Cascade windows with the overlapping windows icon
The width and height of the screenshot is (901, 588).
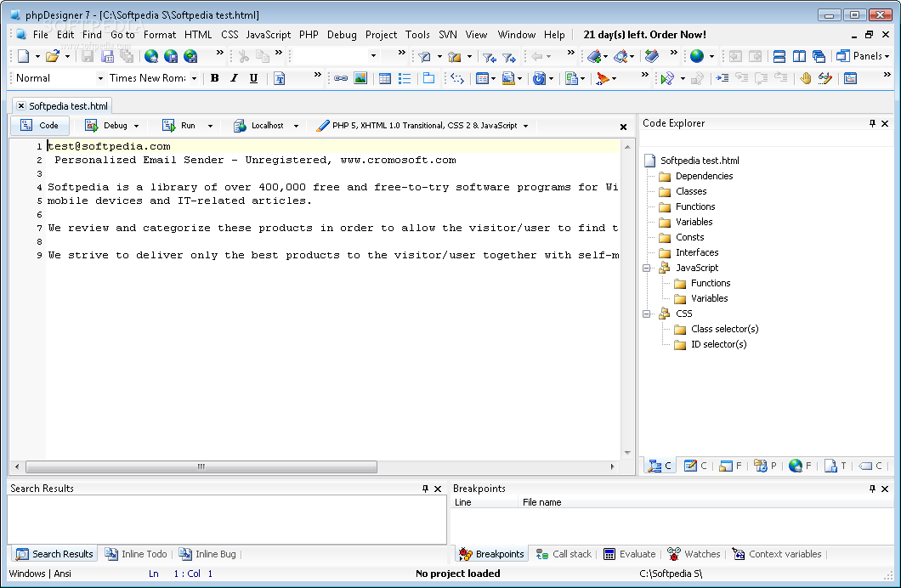pos(819,56)
